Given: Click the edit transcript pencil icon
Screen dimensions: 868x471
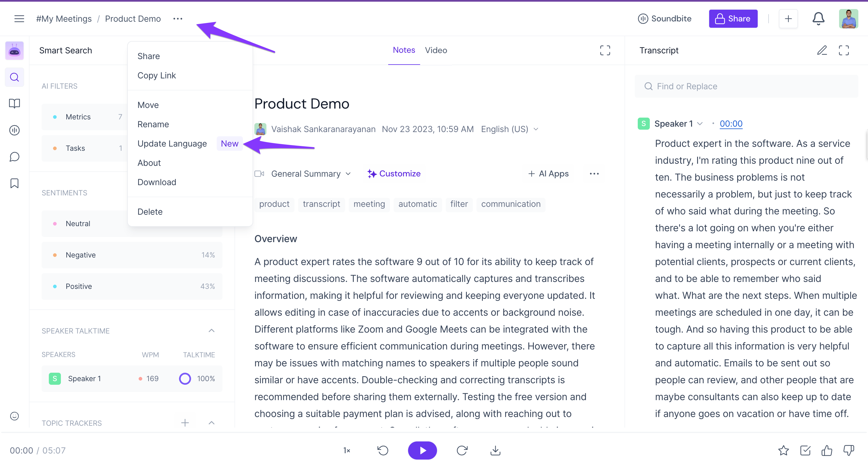Looking at the screenshot, I should [822, 50].
